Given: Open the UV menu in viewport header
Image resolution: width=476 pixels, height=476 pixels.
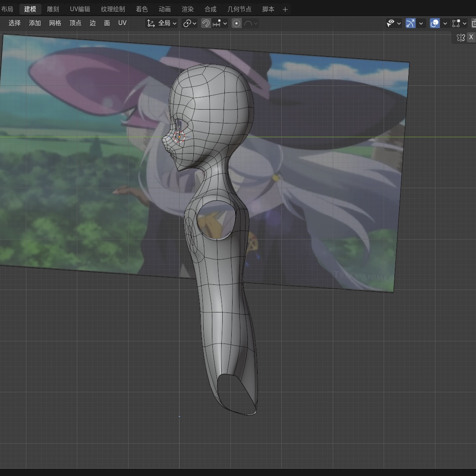Looking at the screenshot, I should [122, 23].
